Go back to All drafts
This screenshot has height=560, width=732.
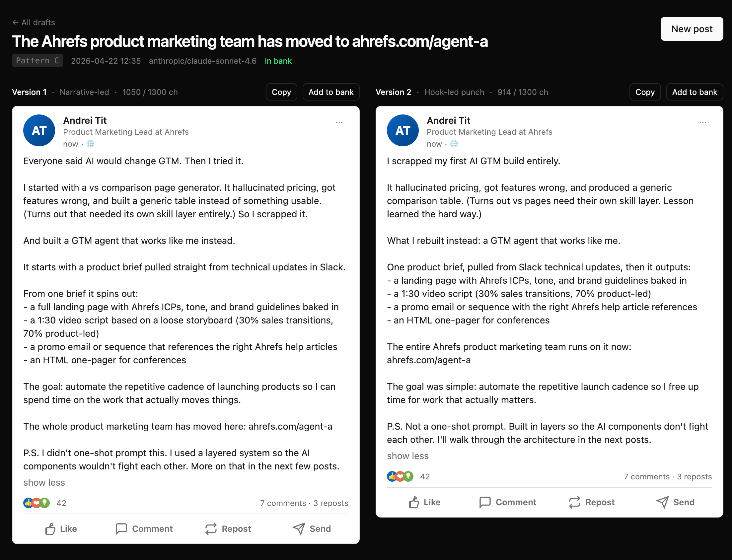[x=34, y=22]
